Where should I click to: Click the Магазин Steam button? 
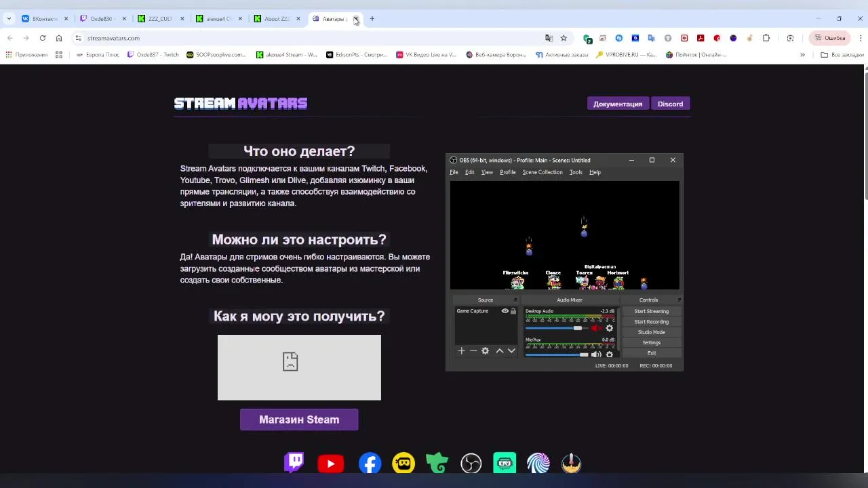299,420
